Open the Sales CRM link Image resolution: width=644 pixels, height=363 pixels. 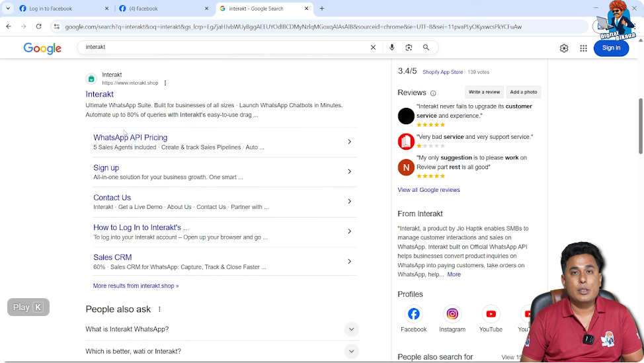[112, 257]
